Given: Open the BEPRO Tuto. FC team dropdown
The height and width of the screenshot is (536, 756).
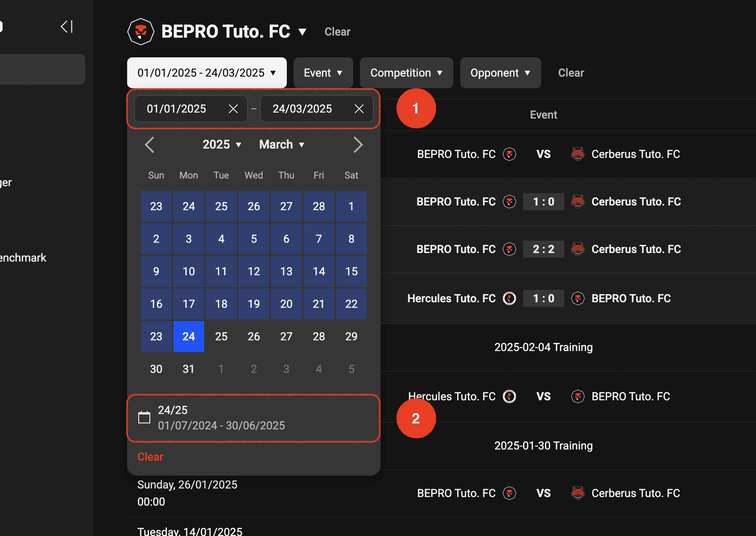Looking at the screenshot, I should click(x=302, y=32).
